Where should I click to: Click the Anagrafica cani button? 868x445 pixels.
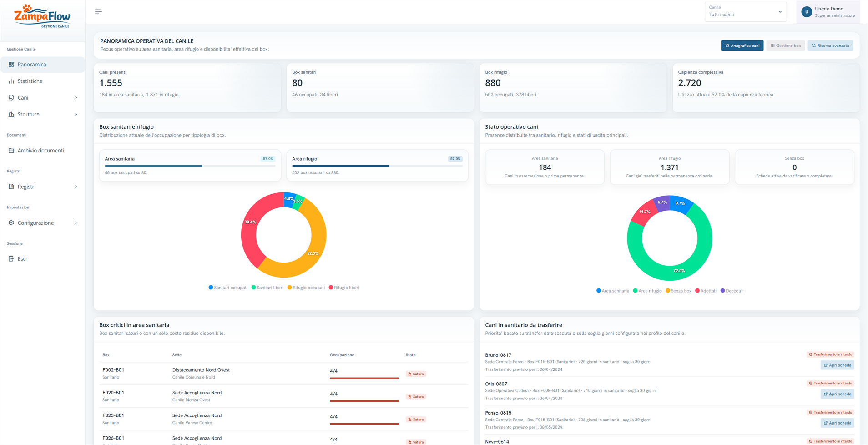742,46
